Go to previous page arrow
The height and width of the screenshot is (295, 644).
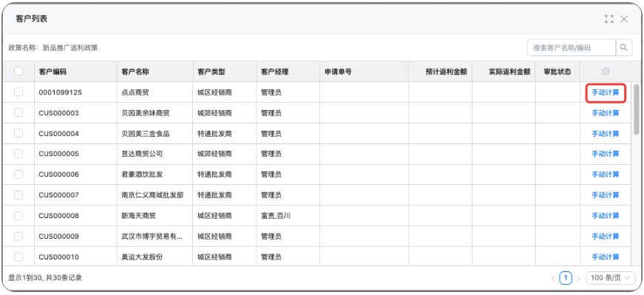tap(553, 278)
